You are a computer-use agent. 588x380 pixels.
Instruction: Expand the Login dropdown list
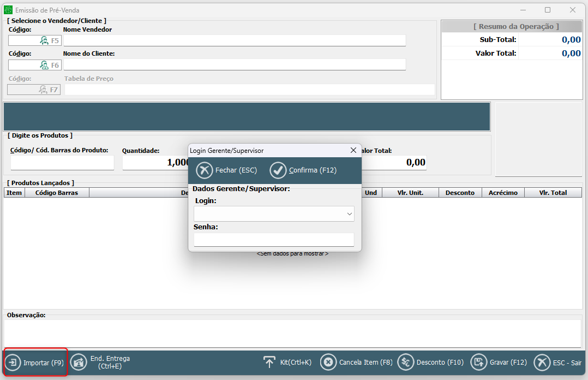(350, 215)
